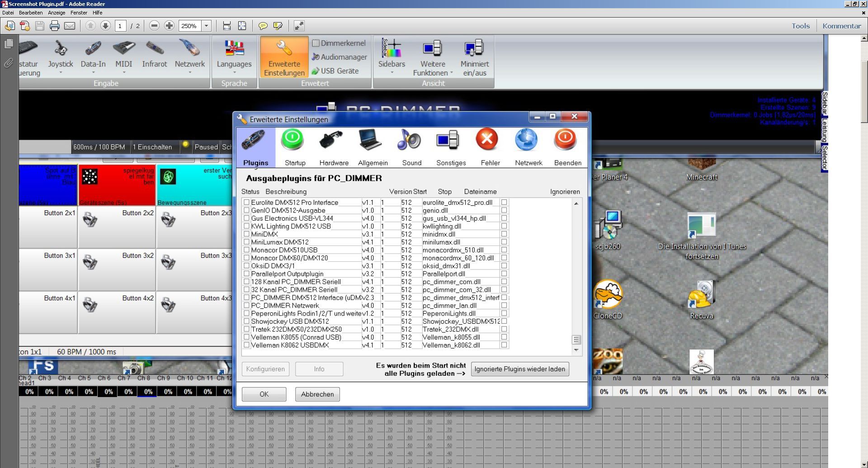The image size is (868, 468).
Task: Enable the MiniDMX plugin status checkbox
Action: pyautogui.click(x=246, y=234)
